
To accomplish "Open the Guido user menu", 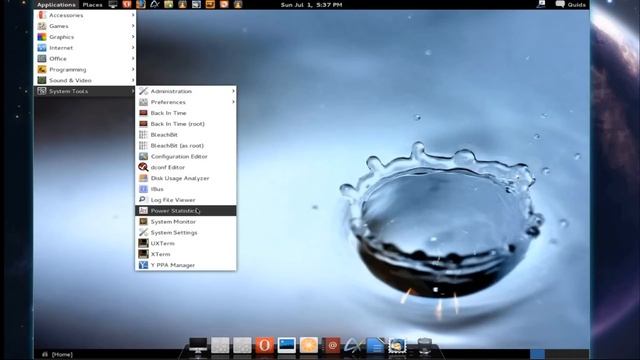I will point(576,5).
